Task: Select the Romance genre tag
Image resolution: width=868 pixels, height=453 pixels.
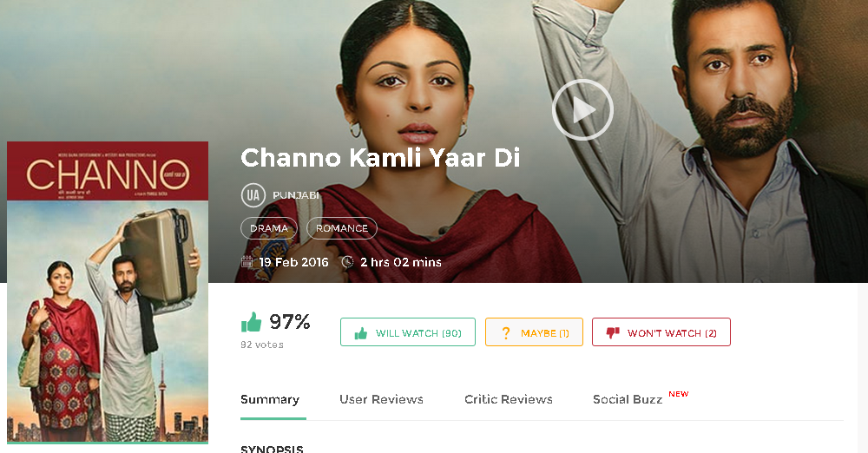Action: pos(342,228)
